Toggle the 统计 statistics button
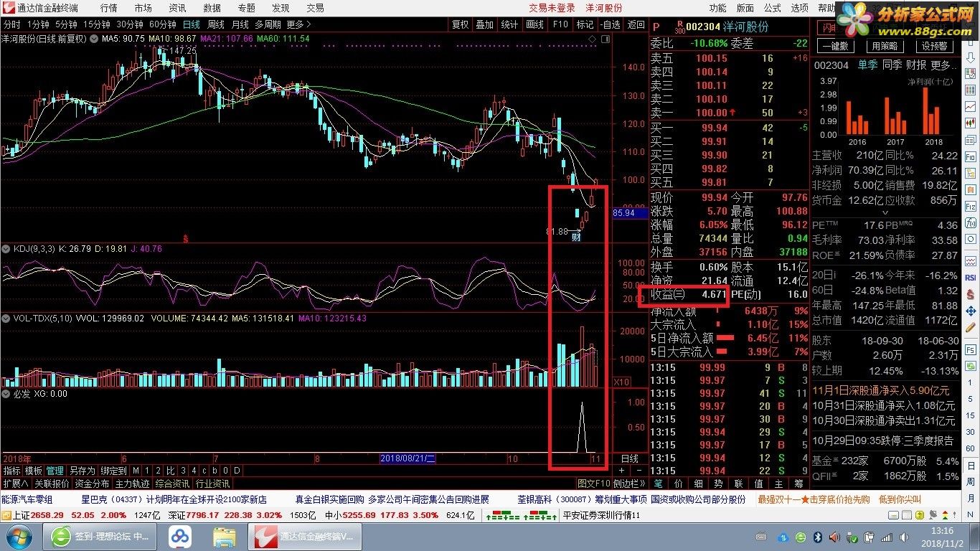Image resolution: width=980 pixels, height=551 pixels. tap(509, 24)
